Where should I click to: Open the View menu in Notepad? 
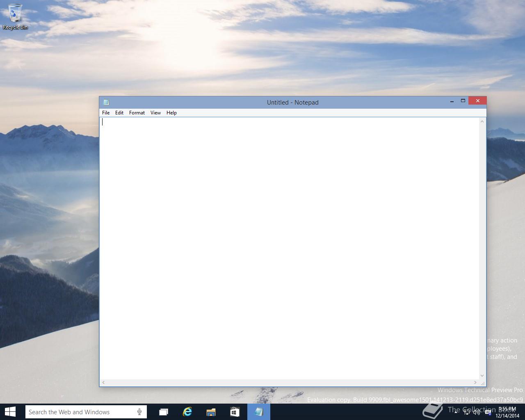(x=155, y=113)
